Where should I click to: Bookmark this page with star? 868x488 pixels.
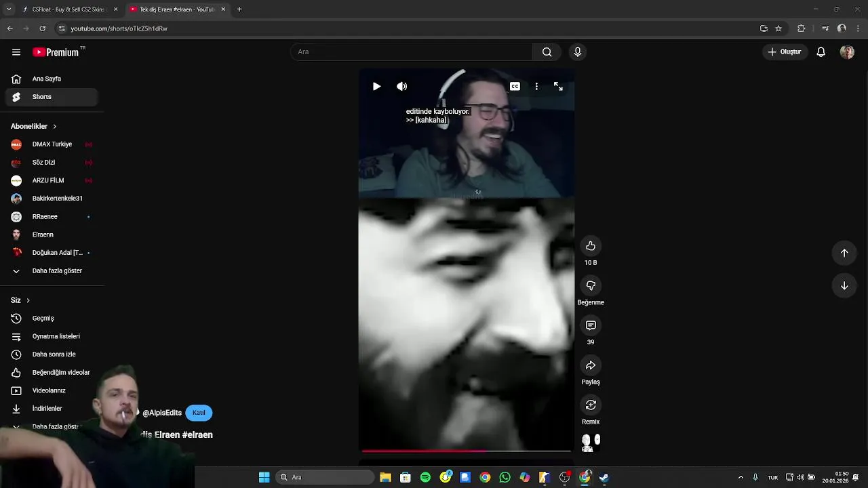pyautogui.click(x=778, y=28)
